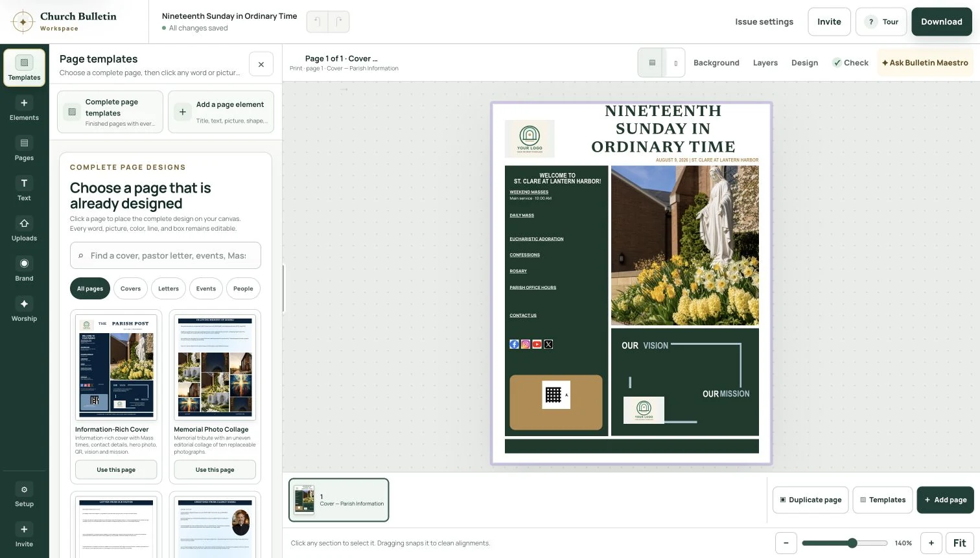Filter templates by All pages
This screenshot has height=558, width=980.
[90, 288]
